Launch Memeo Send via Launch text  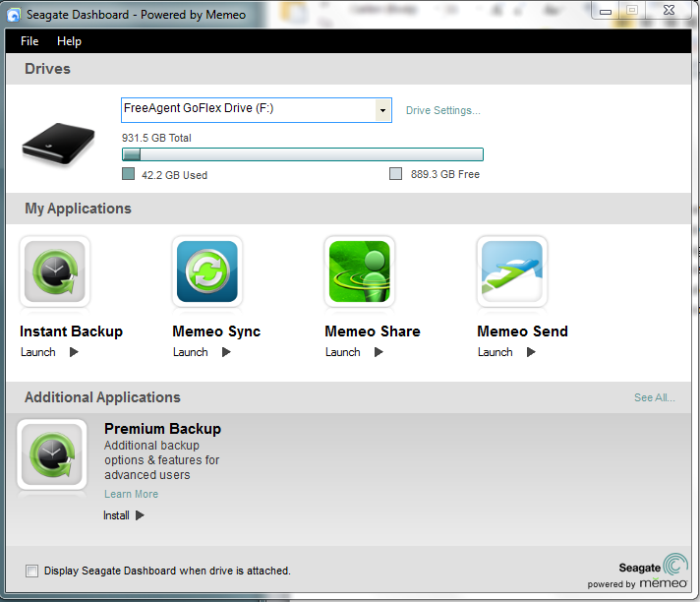496,352
